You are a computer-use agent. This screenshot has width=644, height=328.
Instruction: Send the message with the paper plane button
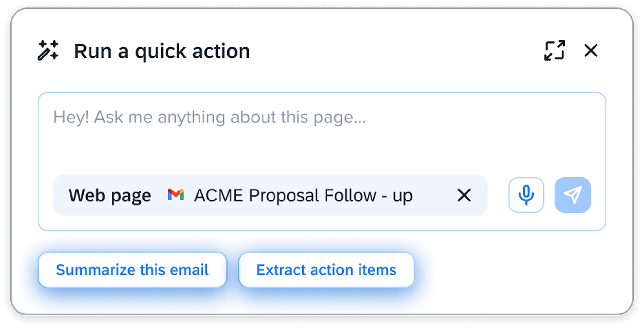point(573,195)
